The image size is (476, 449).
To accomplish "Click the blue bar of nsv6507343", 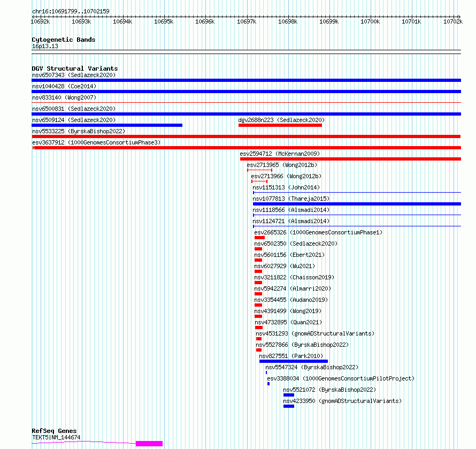I will point(246,80).
